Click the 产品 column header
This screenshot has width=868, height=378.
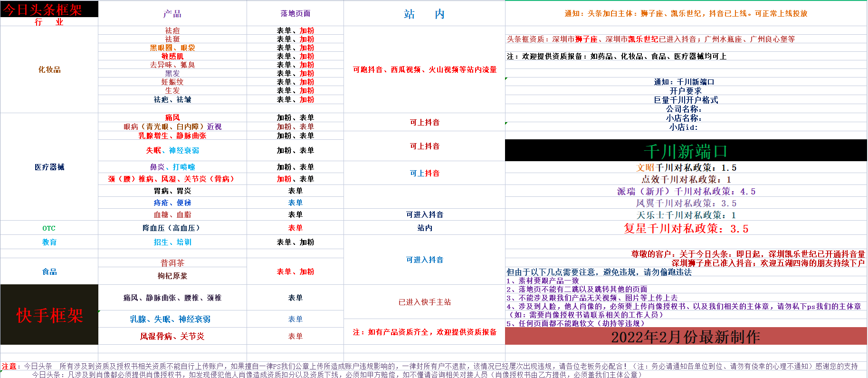click(172, 14)
